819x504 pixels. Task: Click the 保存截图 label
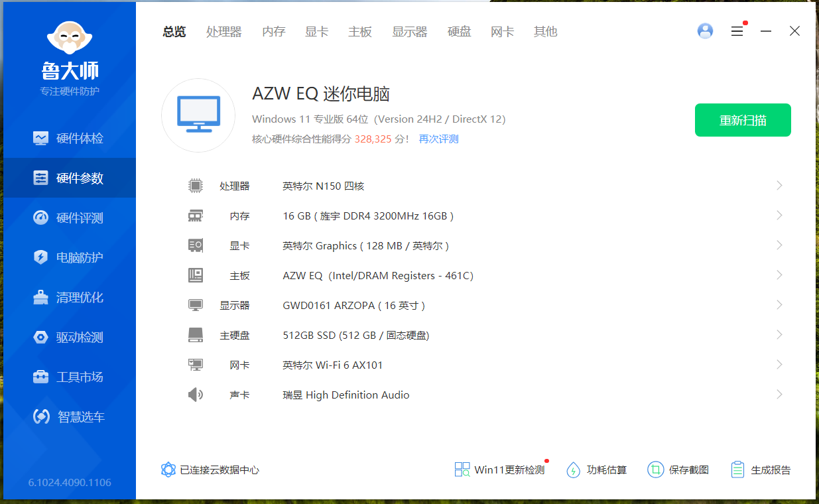(x=689, y=470)
